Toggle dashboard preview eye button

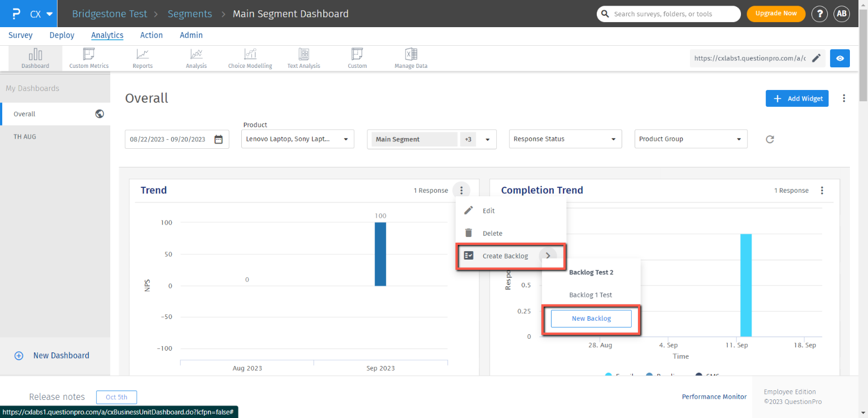(840, 58)
